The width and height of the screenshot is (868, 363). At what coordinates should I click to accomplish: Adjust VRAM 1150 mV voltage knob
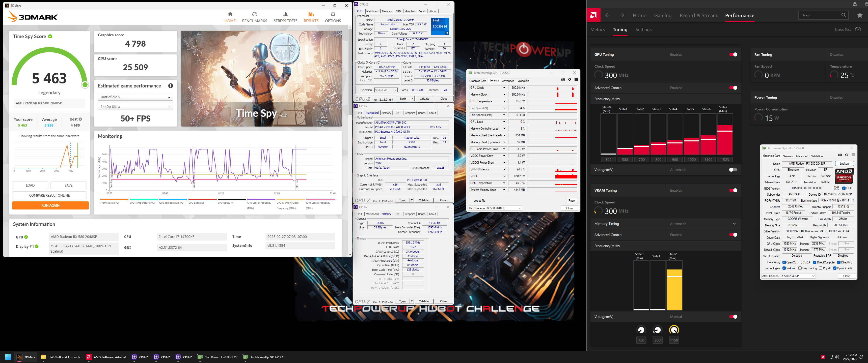(x=673, y=330)
